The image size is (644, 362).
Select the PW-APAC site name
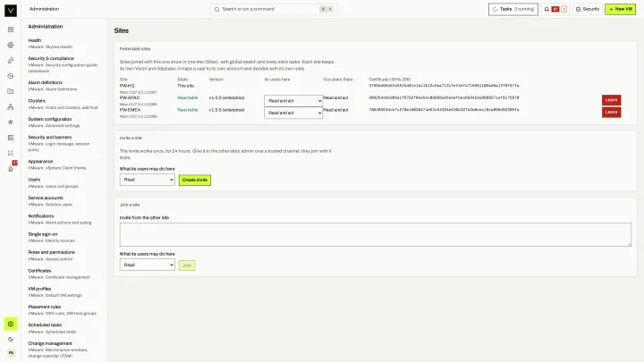130,97
